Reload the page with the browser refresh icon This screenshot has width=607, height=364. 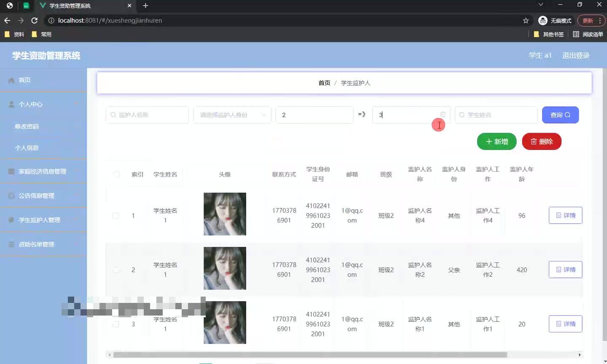point(35,20)
